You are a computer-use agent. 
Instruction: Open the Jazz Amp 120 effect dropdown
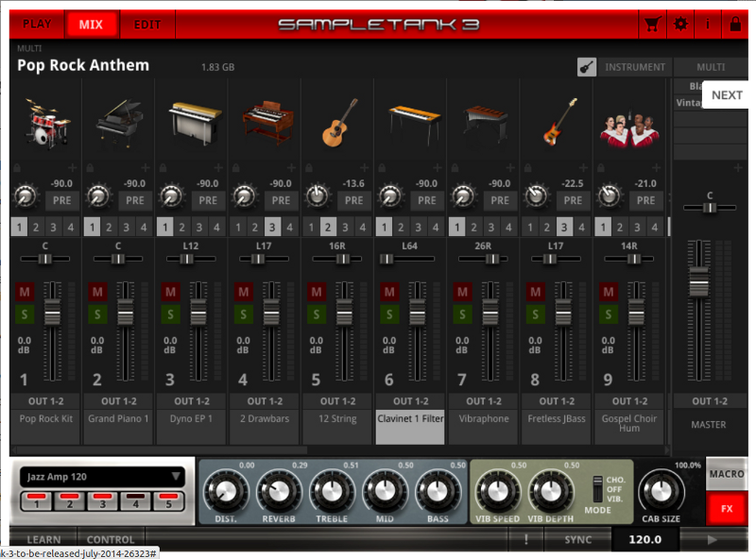(102, 477)
